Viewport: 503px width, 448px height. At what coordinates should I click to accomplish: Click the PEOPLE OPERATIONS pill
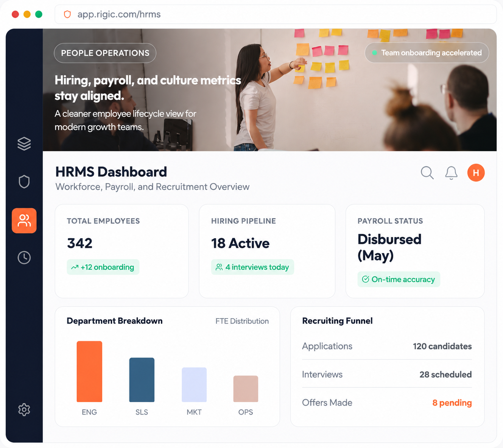point(105,53)
